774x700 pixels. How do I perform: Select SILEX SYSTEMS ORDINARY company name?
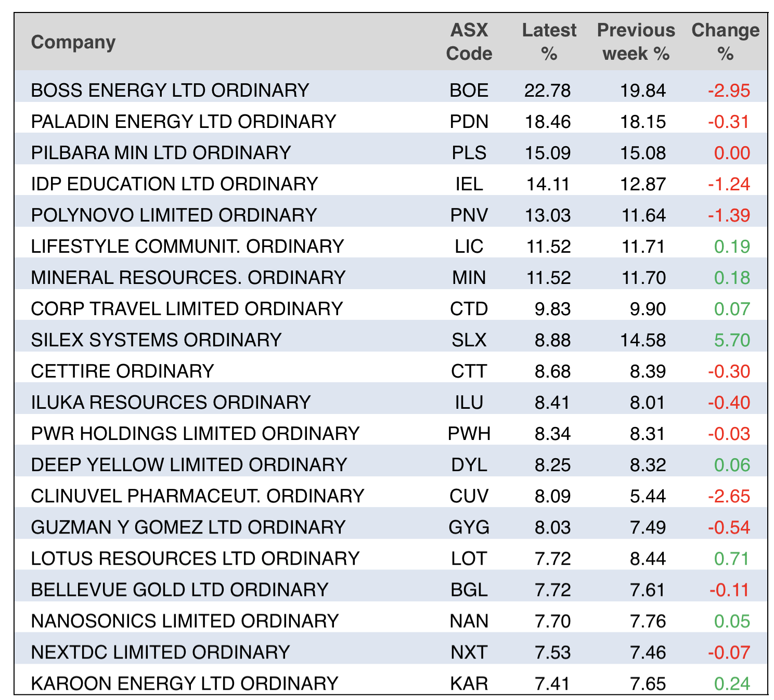click(156, 340)
